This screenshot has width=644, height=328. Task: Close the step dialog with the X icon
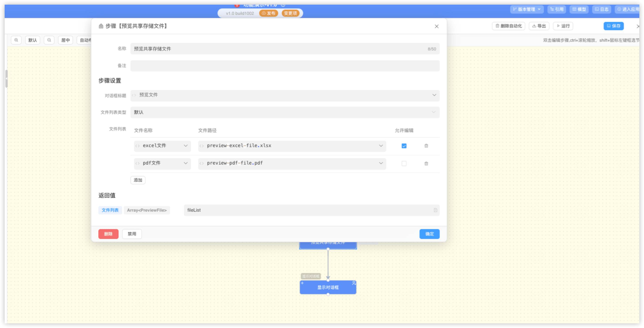coord(436,26)
